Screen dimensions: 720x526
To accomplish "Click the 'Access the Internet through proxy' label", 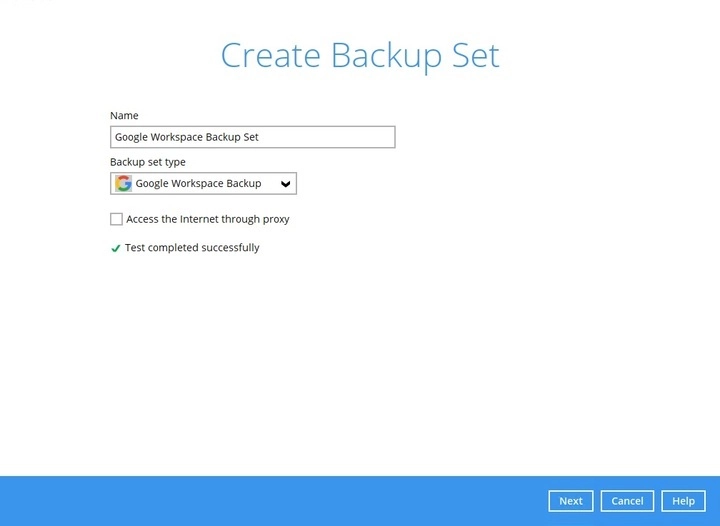I will coord(207,219).
